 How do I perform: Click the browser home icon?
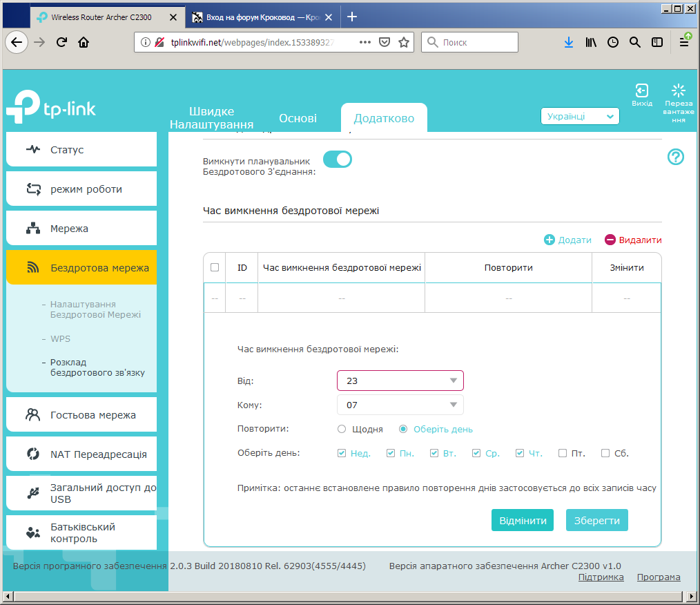[x=84, y=42]
